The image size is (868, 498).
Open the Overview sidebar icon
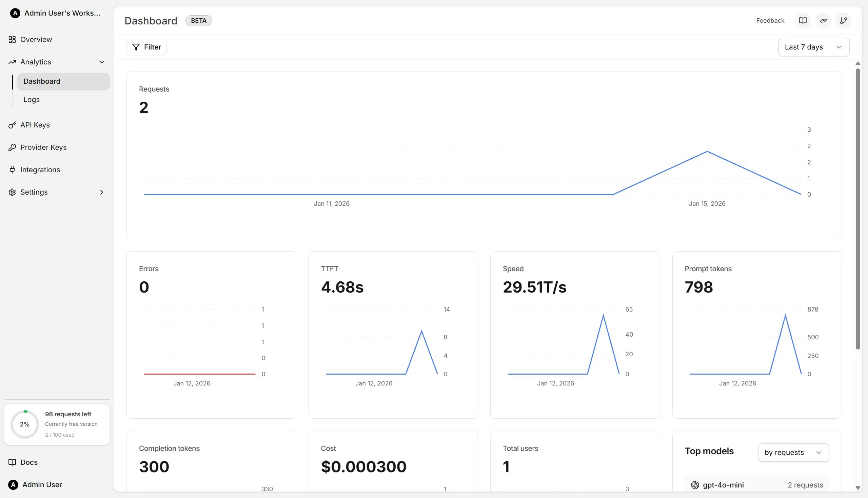(12, 39)
